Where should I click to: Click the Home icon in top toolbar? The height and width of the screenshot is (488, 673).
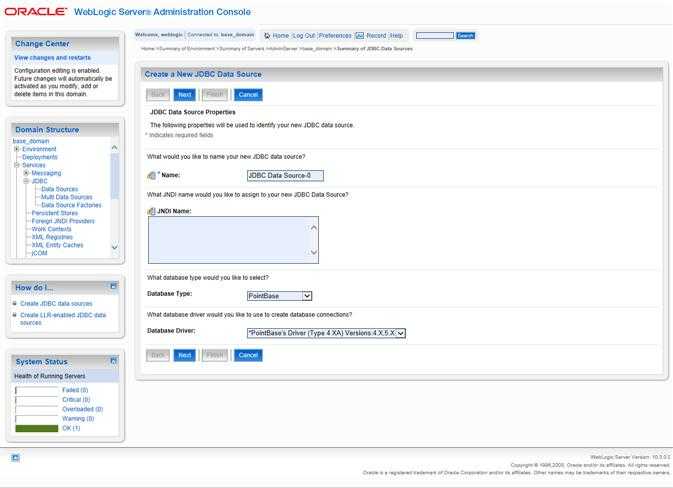click(267, 36)
